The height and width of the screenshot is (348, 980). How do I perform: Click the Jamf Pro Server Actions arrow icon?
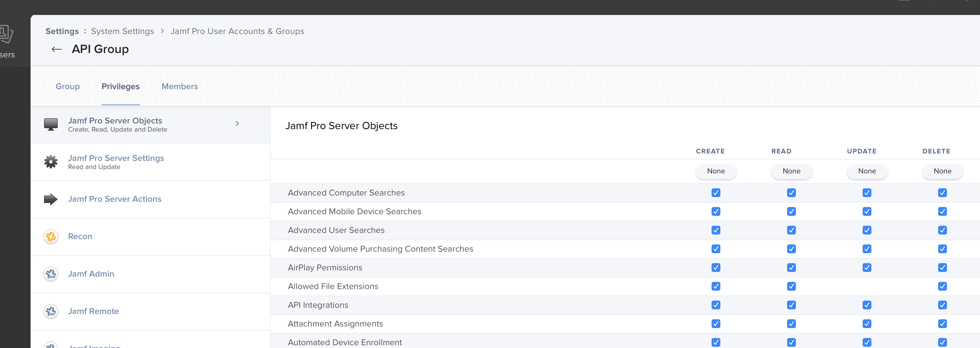click(x=51, y=199)
